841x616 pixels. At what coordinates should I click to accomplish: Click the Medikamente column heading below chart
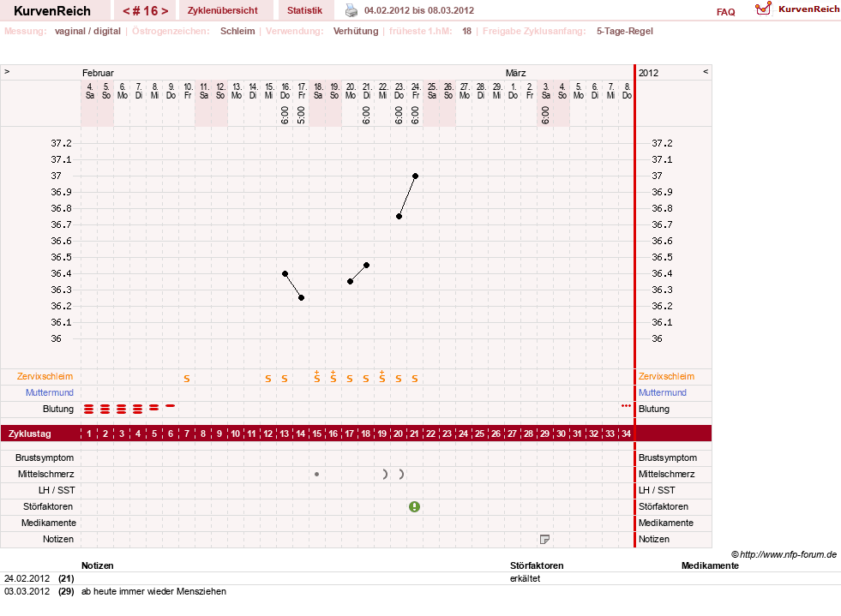(x=710, y=565)
